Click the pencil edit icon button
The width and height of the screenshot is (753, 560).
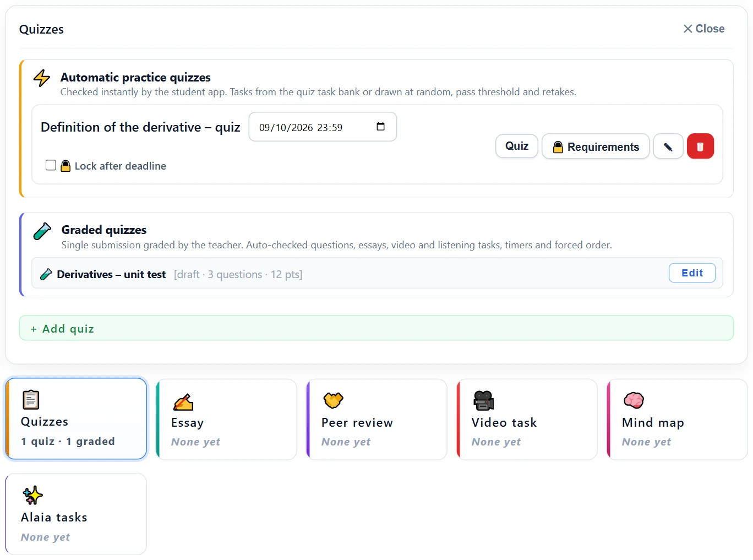tap(668, 146)
